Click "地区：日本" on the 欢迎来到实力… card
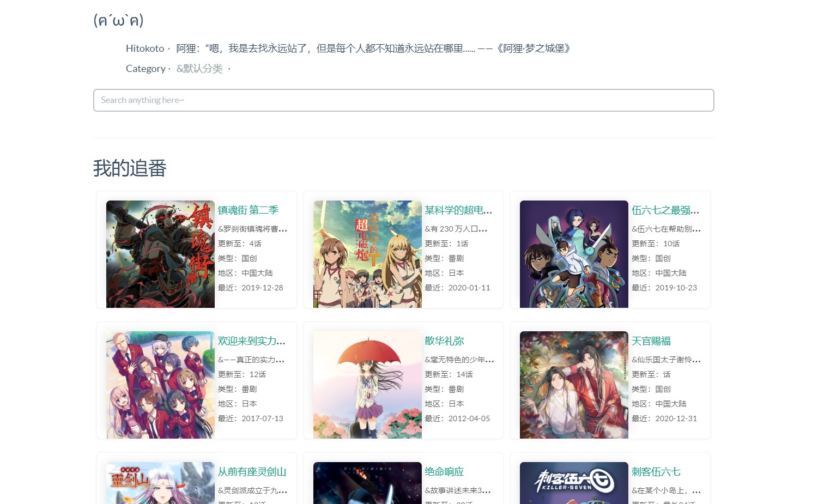Viewport: 818px width, 504px height. point(238,404)
